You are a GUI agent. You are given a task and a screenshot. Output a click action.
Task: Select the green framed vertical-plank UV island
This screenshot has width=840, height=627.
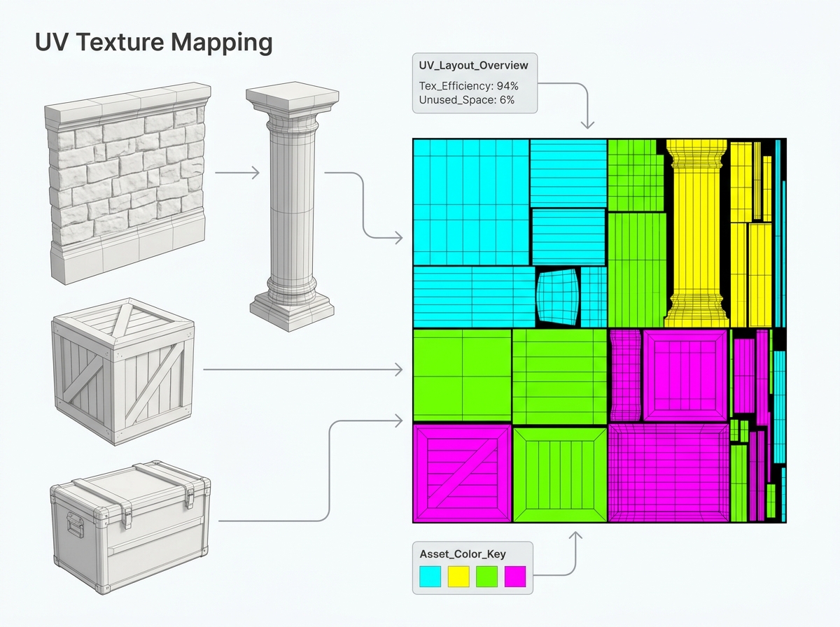click(x=560, y=474)
